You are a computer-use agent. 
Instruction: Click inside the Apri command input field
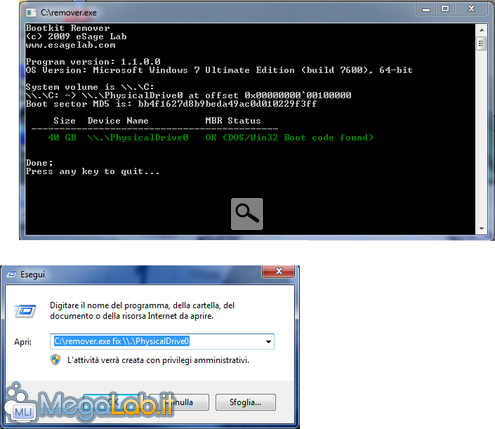pos(162,342)
